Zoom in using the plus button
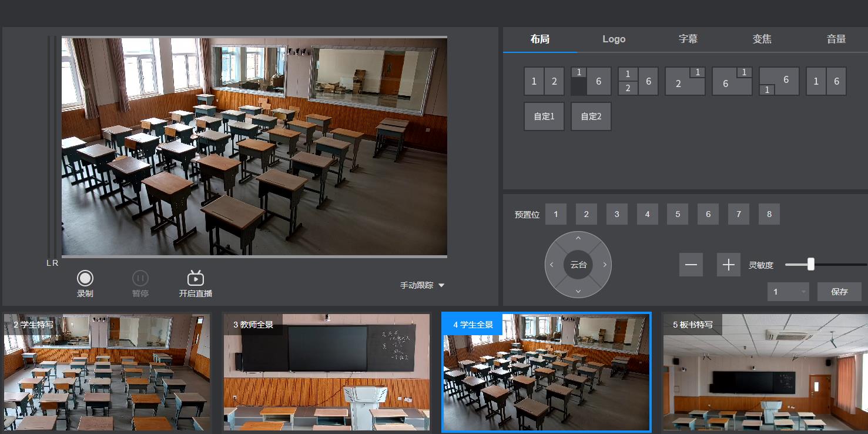The width and height of the screenshot is (868, 434). click(728, 265)
